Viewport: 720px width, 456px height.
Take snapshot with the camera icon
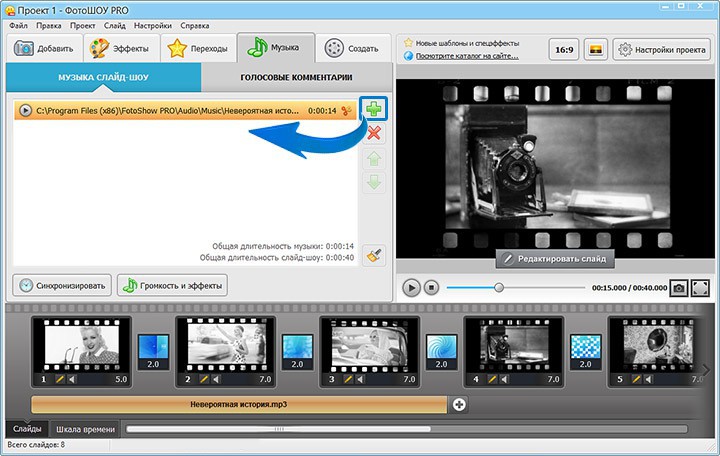coord(679,288)
